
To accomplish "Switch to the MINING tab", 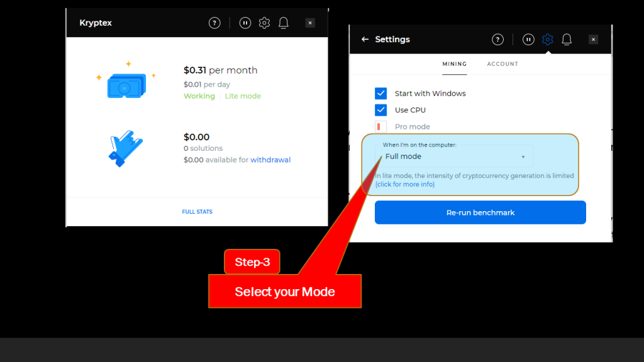I will [x=454, y=64].
